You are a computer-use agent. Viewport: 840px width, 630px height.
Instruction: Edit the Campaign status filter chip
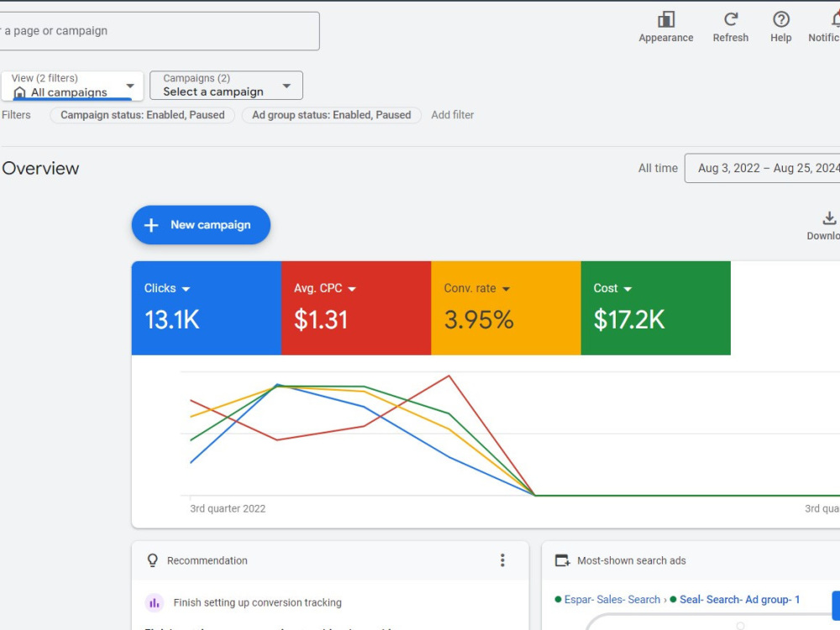pyautogui.click(x=143, y=115)
